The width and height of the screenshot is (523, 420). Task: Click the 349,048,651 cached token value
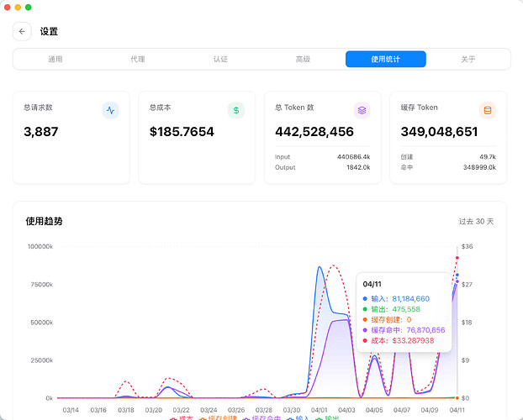[439, 132]
